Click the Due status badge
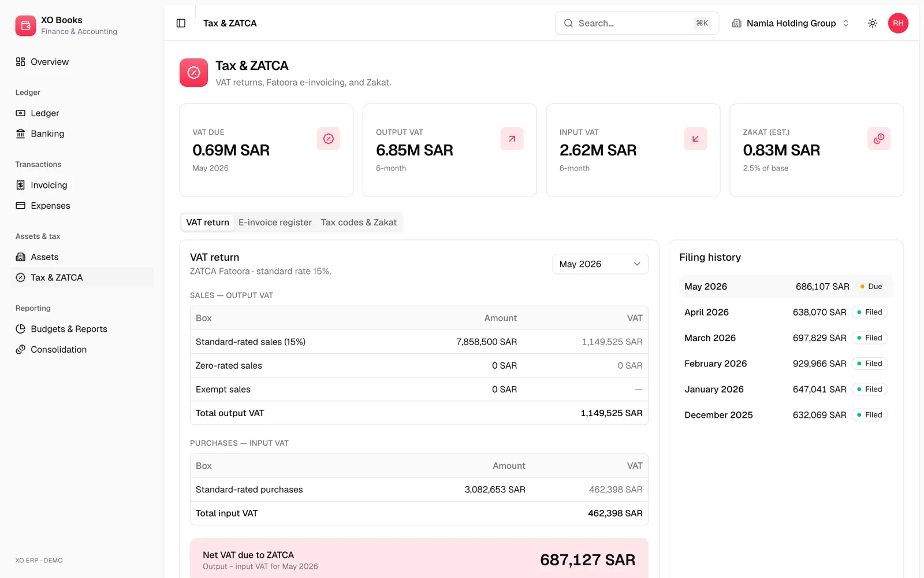 point(871,287)
